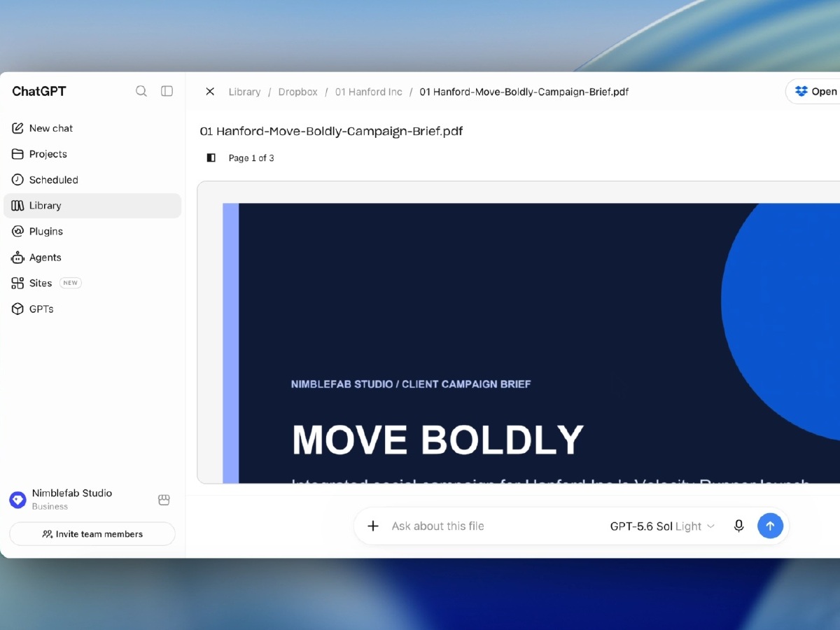The width and height of the screenshot is (840, 630).
Task: Click the plus attach button in composer
Action: point(373,526)
